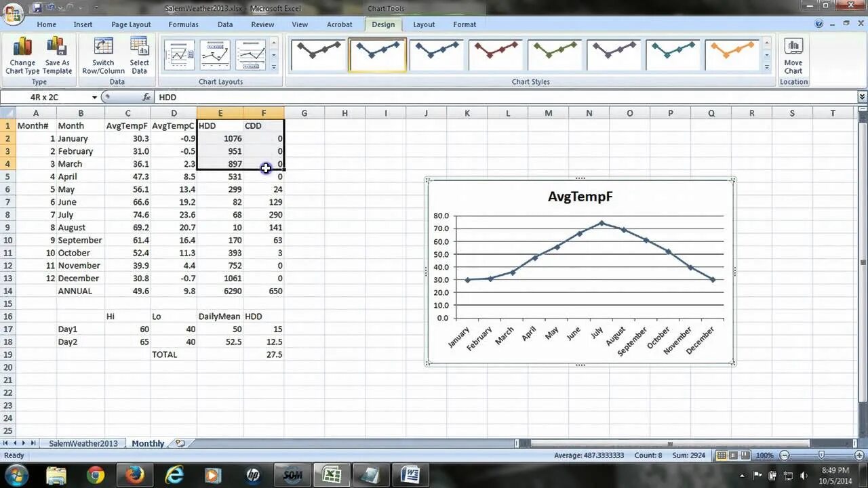Select the DailyMean header cell
The width and height of the screenshot is (868, 488).
coord(220,317)
